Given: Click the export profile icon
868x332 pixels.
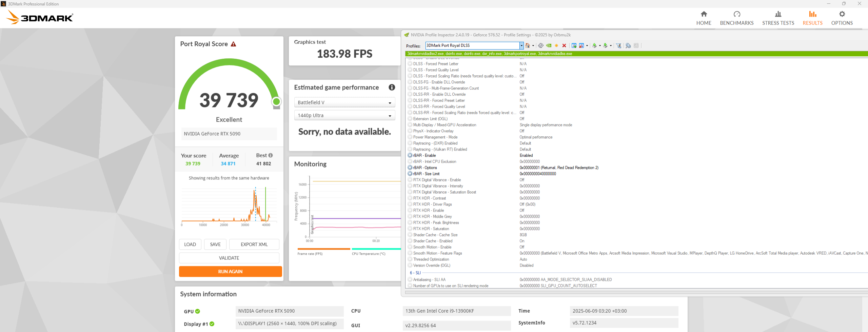Looking at the screenshot, I should [x=594, y=46].
